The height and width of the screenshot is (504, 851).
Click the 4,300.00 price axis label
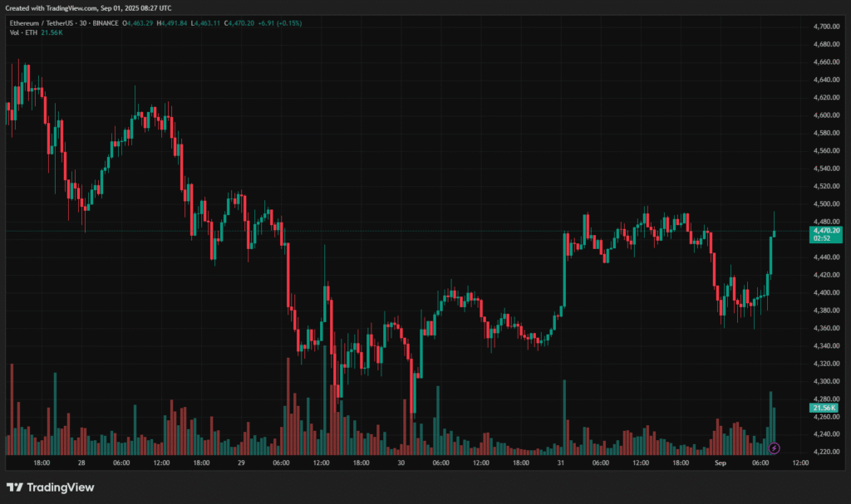coord(827,381)
